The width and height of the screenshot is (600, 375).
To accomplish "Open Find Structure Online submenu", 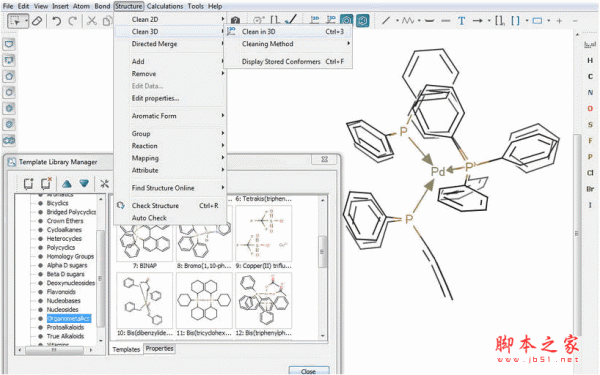I will (x=170, y=188).
